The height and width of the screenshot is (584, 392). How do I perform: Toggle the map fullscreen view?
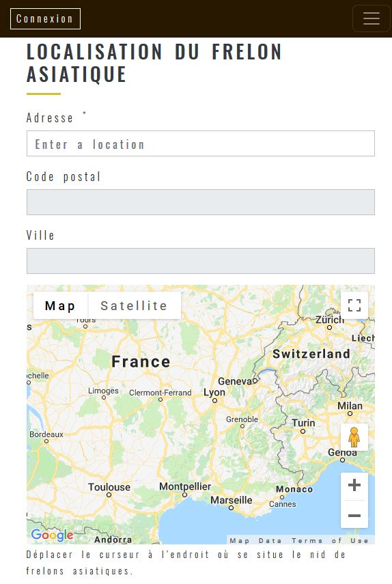354,305
